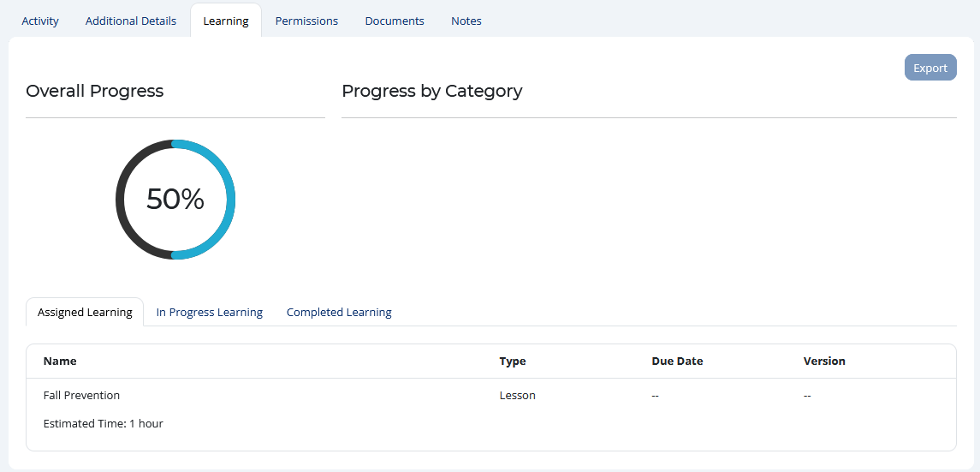Click the Progress by Category heading
This screenshot has height=472, width=980.
click(x=432, y=92)
